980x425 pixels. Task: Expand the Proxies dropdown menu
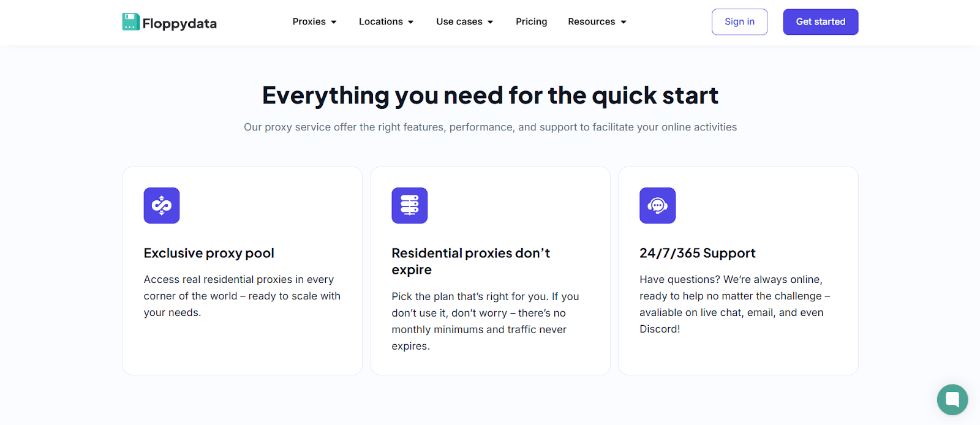point(315,21)
